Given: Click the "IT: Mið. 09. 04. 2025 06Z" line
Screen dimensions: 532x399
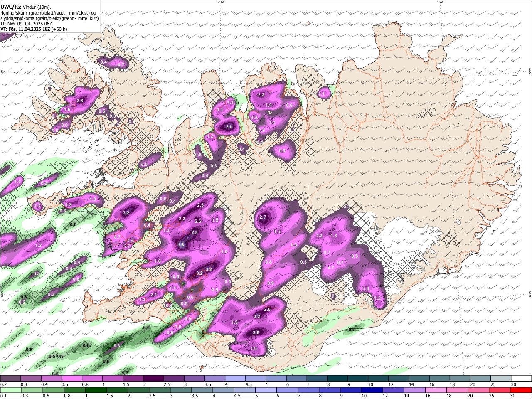Looking at the screenshot, I should [x=26, y=24].
